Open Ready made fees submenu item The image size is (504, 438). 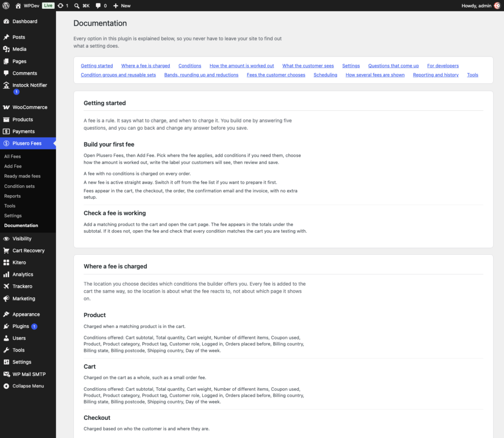pos(22,176)
